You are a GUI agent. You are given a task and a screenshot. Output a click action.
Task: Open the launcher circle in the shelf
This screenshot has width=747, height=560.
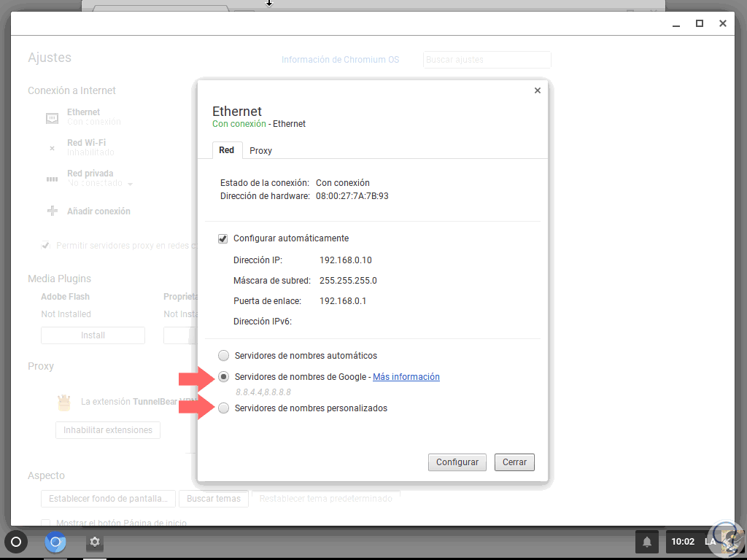[16, 542]
